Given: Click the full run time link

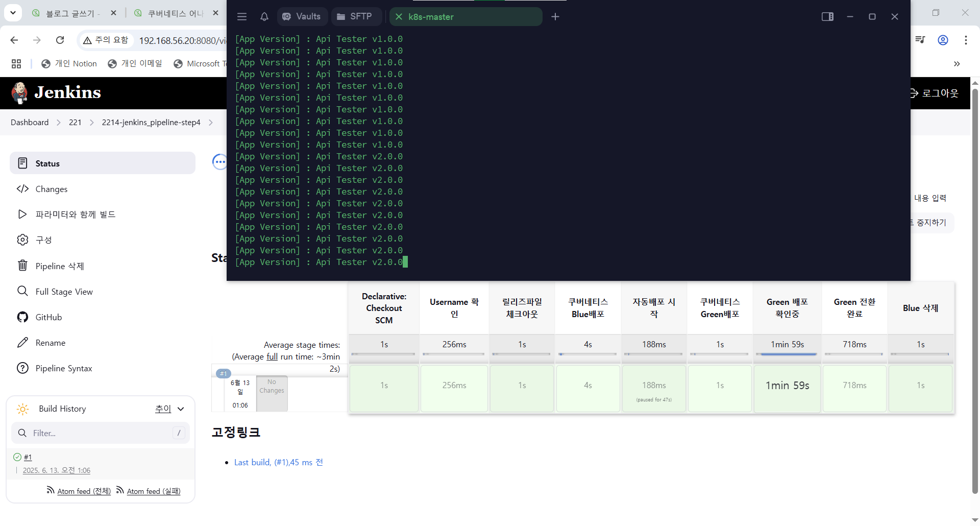Looking at the screenshot, I should point(272,356).
